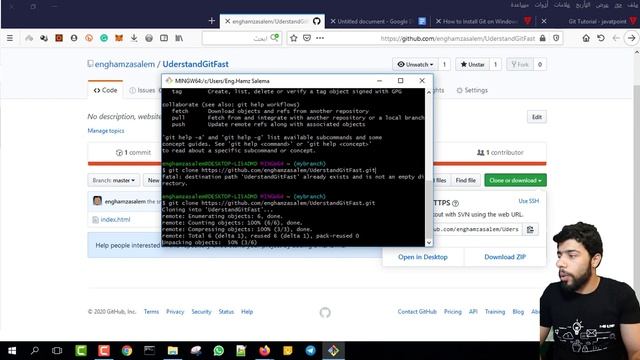The height and width of the screenshot is (360, 640).
Task: Open the 1 contributor link
Action: 500,153
